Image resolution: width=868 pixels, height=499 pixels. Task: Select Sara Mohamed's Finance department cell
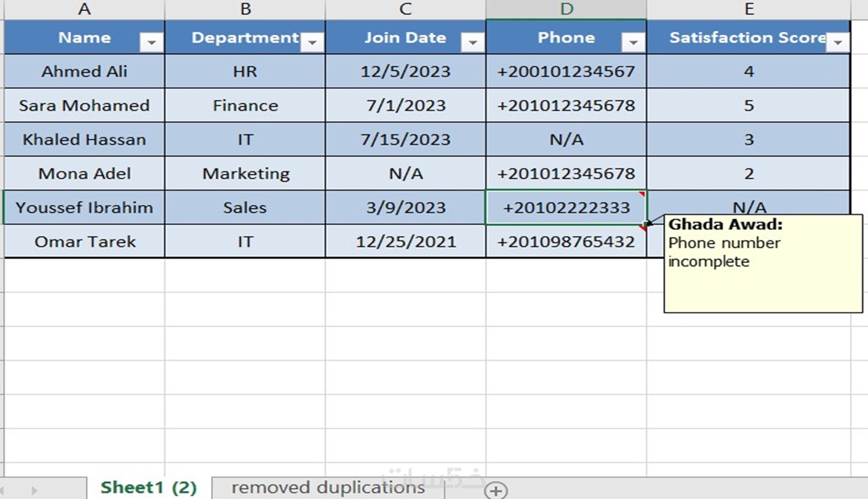coord(245,105)
